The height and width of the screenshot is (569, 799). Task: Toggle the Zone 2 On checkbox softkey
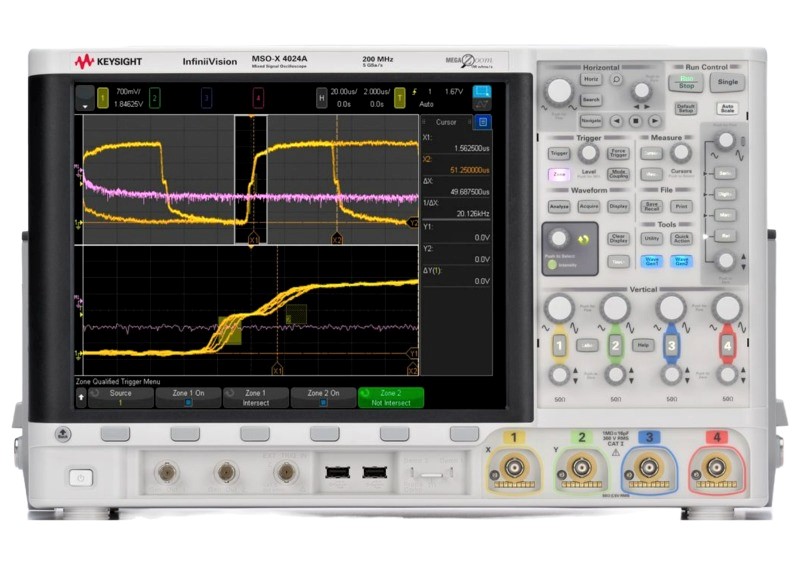[324, 397]
